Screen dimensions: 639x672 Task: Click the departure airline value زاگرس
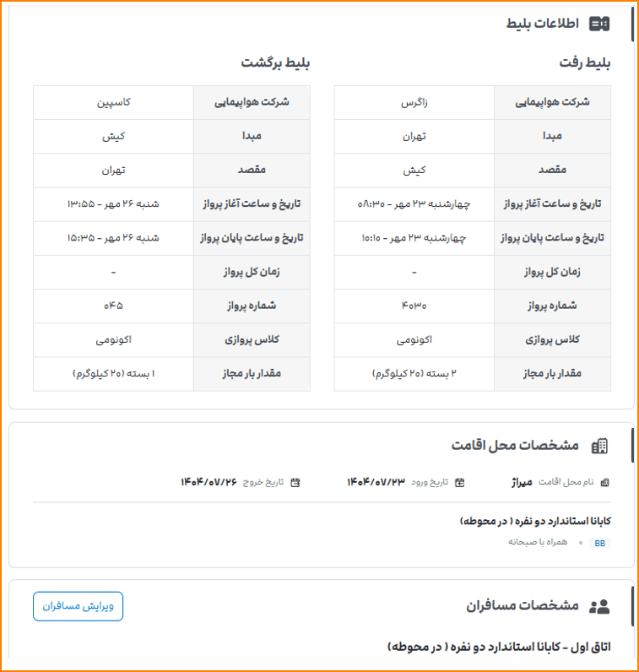[414, 102]
